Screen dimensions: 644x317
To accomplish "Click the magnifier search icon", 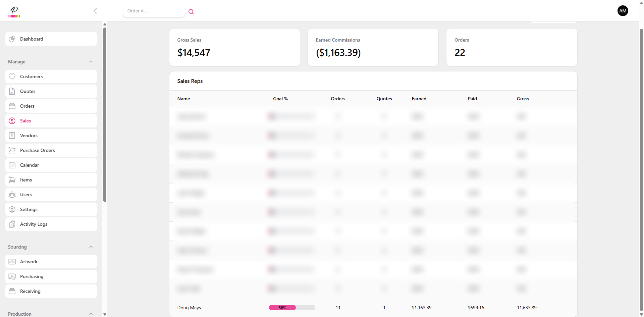I will (191, 12).
